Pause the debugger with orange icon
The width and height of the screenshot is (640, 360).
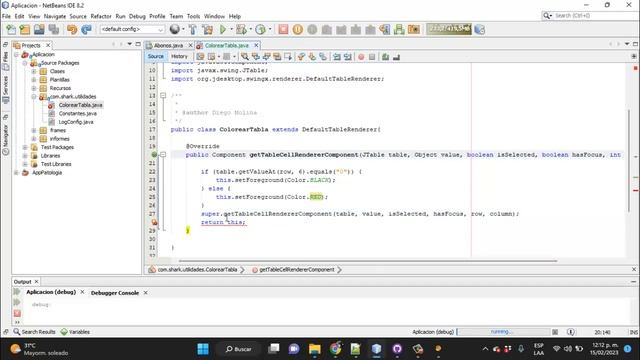coord(298,29)
